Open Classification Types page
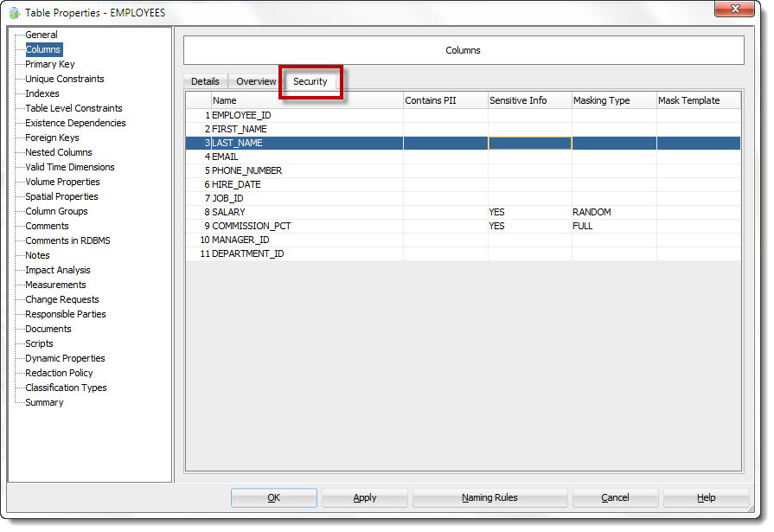774x532 pixels. (x=66, y=388)
